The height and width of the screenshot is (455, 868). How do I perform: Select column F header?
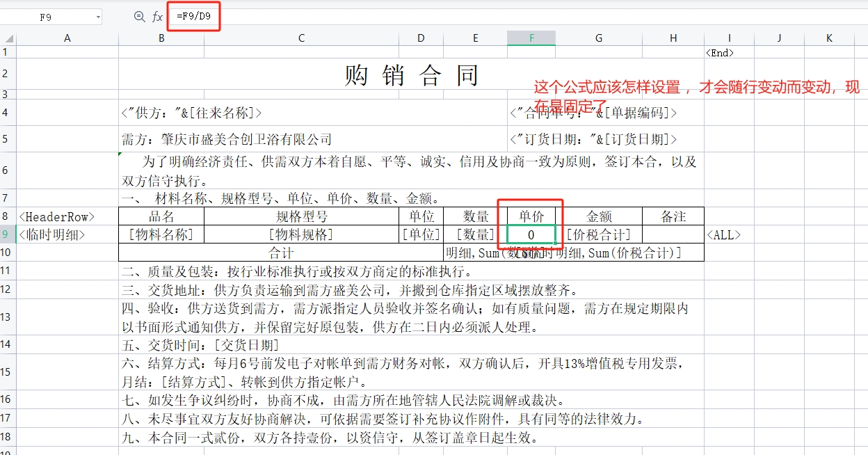[x=531, y=38]
